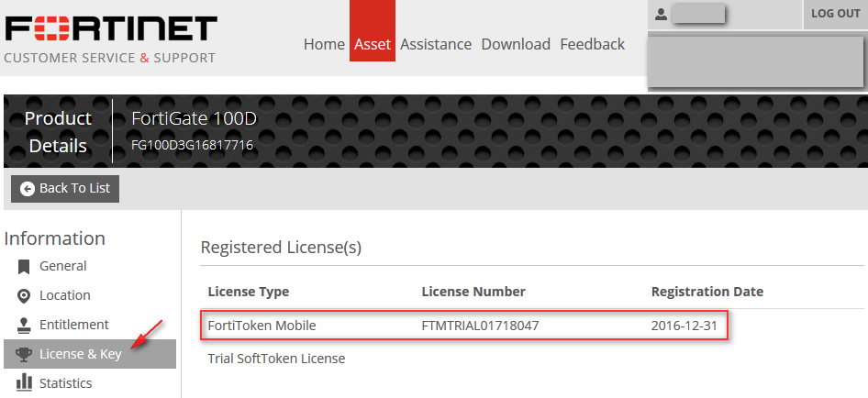868x398 pixels.
Task: Click the back arrow icon on Back To List
Action: point(28,189)
